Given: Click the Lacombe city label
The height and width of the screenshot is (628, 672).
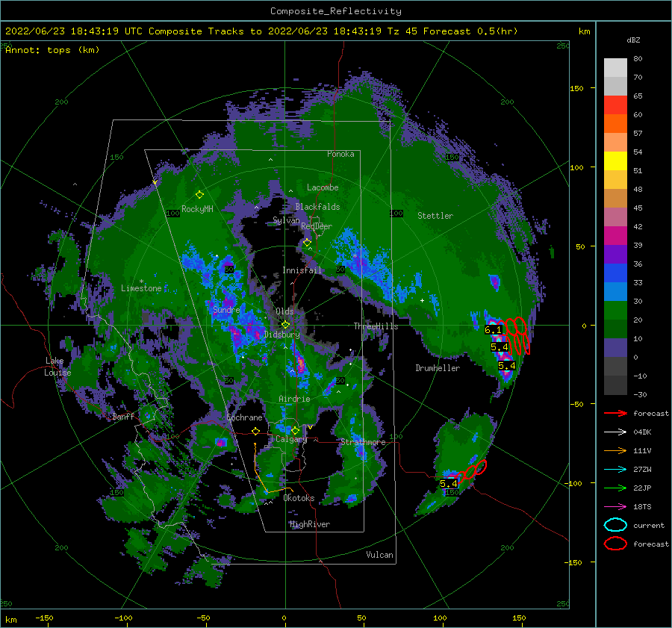Looking at the screenshot, I should coord(323,187).
